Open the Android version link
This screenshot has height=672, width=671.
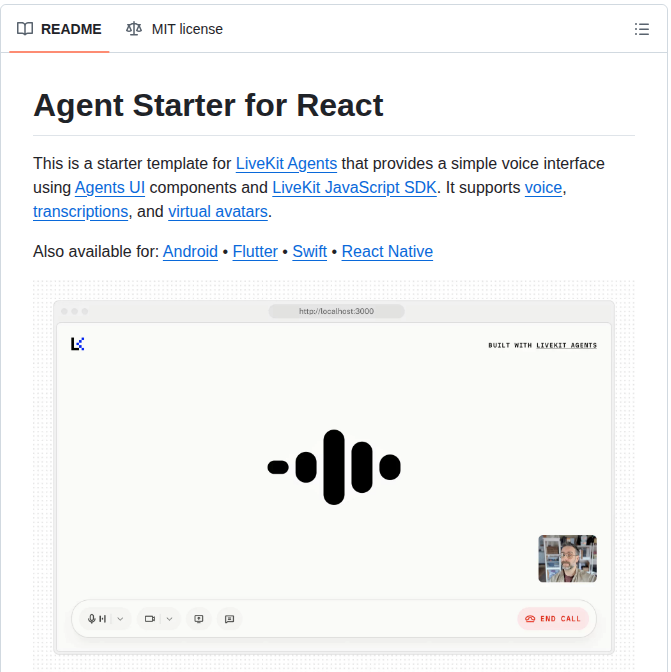[x=190, y=252]
